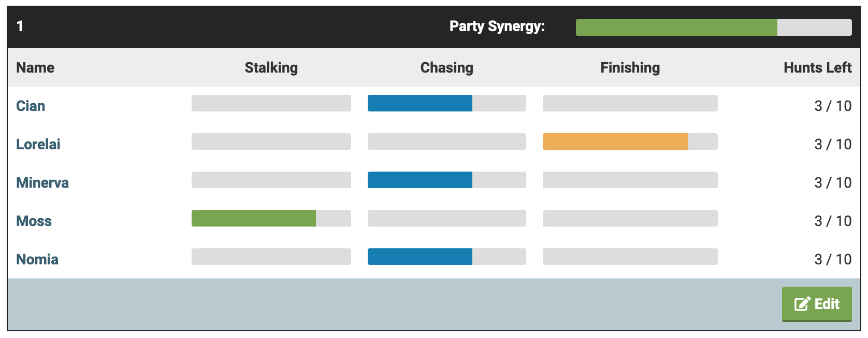
Task: Click Nomia's blue Chasing bar
Action: pos(420,257)
